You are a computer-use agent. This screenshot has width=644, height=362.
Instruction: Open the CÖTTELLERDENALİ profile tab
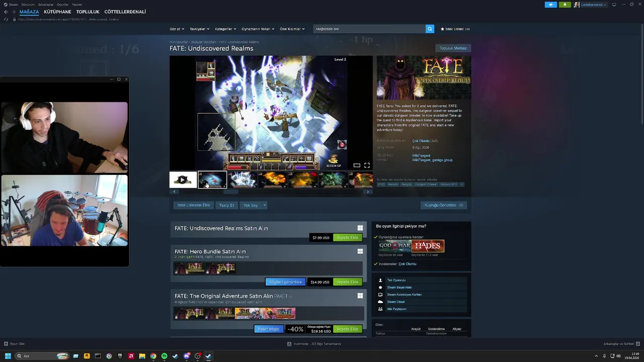tap(125, 12)
